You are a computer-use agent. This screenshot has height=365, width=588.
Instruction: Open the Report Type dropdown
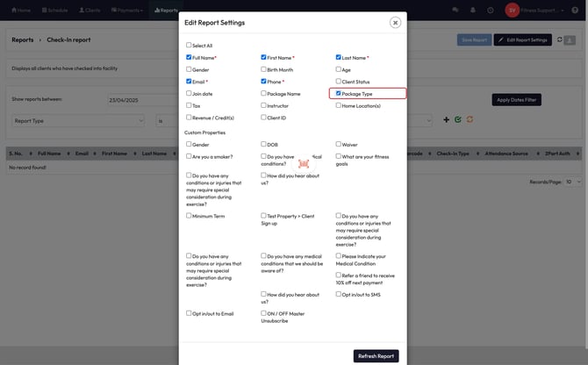click(77, 120)
